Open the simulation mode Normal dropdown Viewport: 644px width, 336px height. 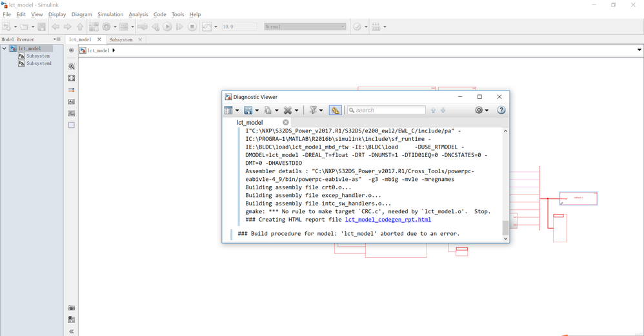tap(305, 26)
